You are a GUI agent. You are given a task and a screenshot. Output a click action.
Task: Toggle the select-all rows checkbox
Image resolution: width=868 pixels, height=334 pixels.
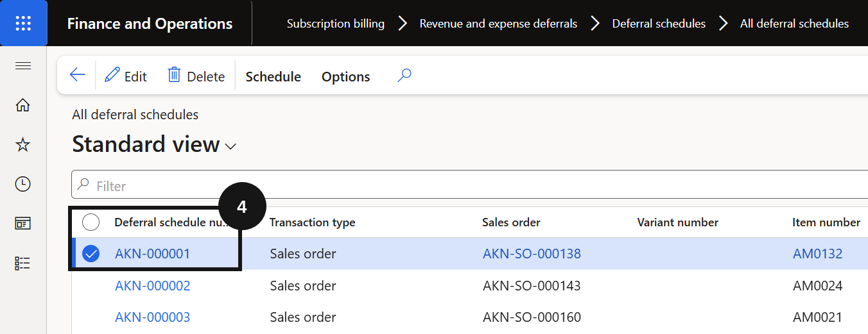(x=91, y=222)
